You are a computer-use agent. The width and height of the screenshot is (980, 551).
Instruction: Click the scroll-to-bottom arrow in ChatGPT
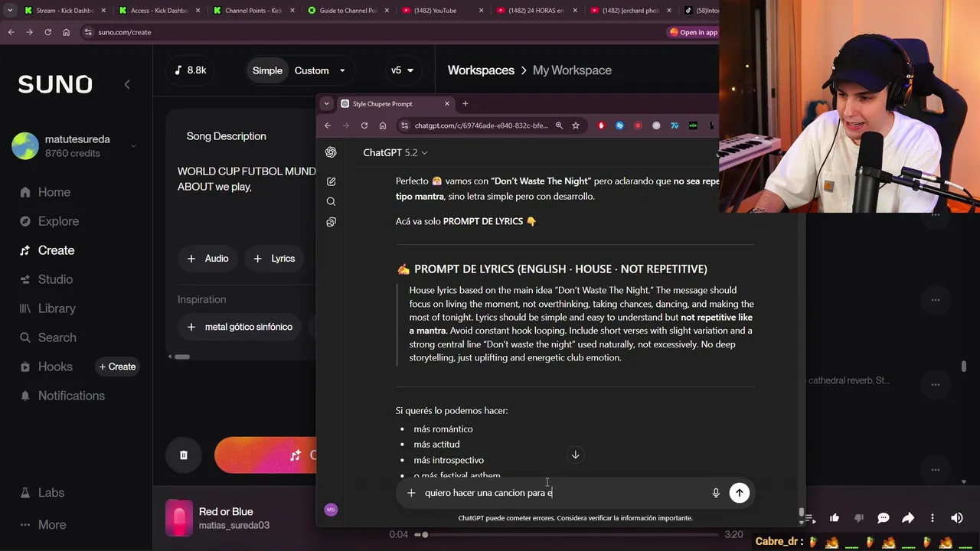pos(575,455)
